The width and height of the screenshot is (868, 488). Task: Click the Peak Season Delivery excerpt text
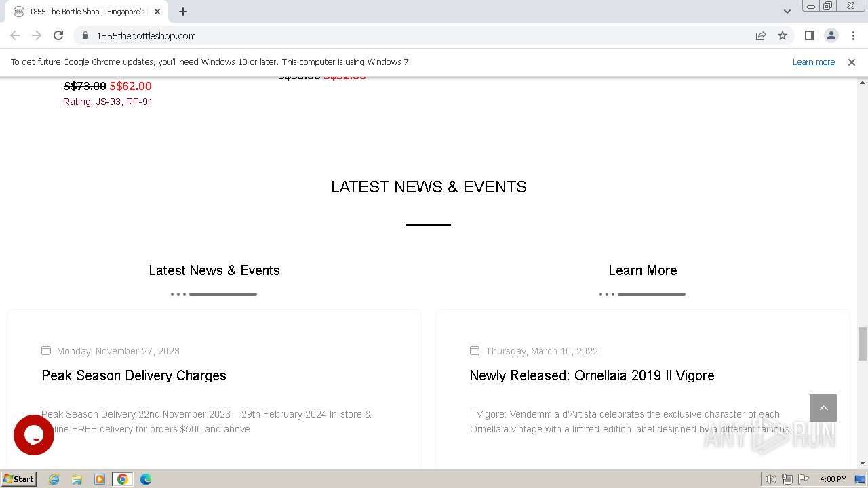pyautogui.click(x=206, y=422)
